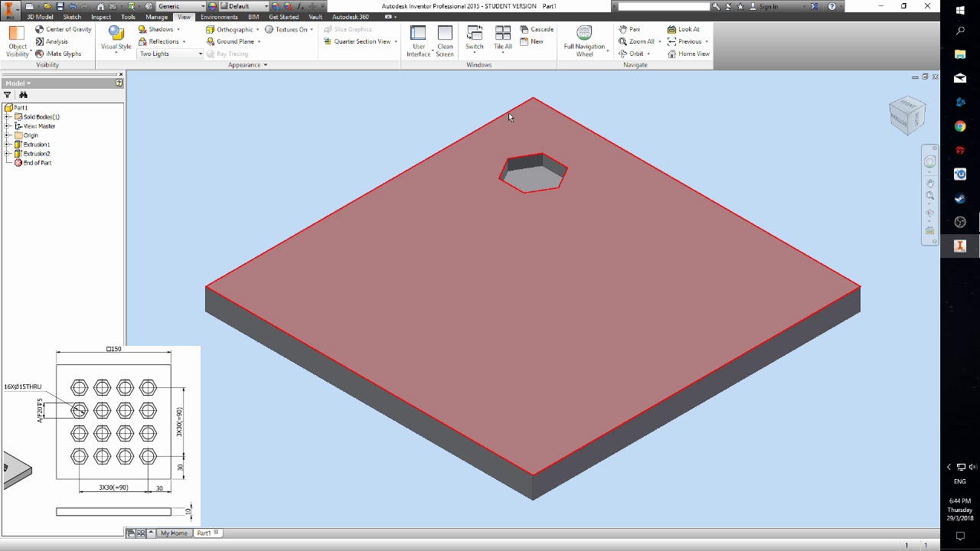The width and height of the screenshot is (980, 551).
Task: Open the Ground Plane options
Action: pos(233,41)
